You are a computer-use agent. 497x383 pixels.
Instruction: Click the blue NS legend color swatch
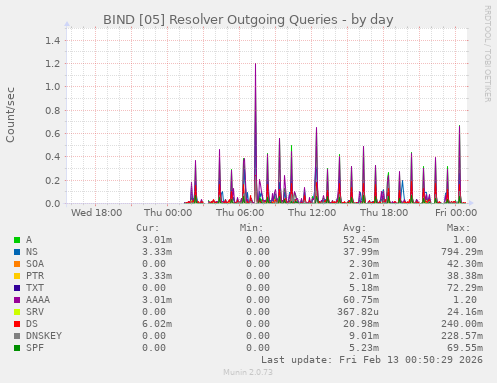click(17, 252)
